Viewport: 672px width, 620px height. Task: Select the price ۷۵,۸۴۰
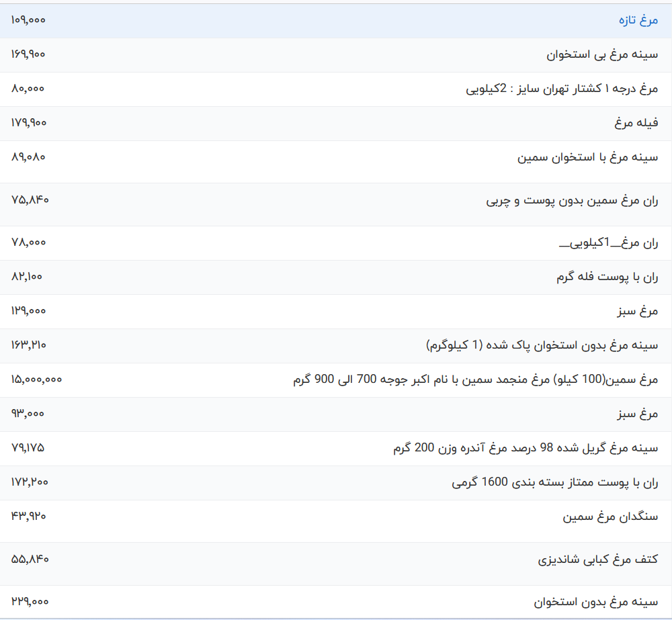tap(30, 200)
